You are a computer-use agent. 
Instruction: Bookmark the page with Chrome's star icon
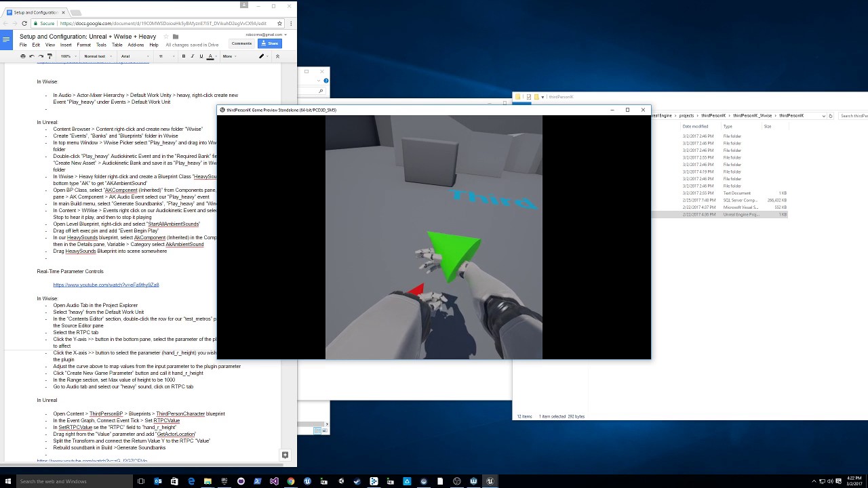click(279, 23)
